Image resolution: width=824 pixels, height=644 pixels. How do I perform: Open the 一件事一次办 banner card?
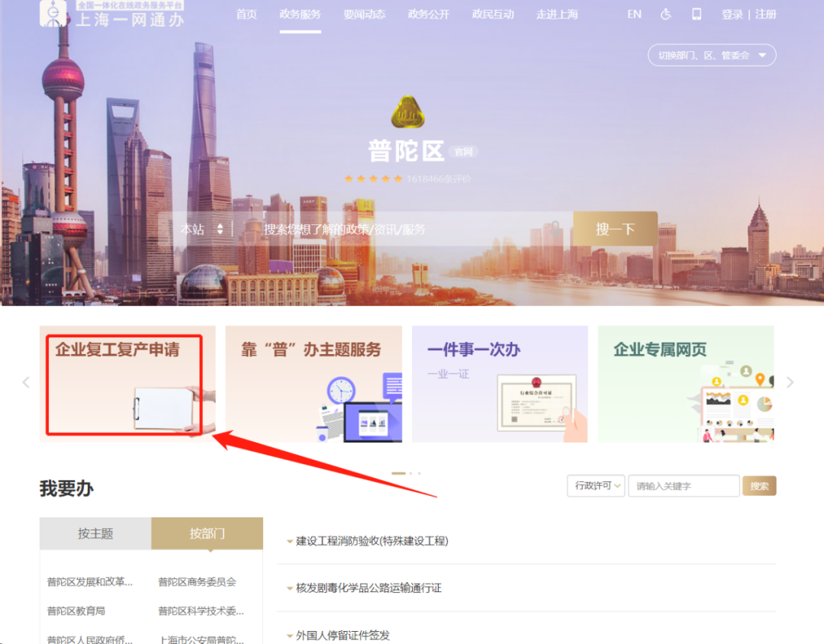click(x=500, y=384)
